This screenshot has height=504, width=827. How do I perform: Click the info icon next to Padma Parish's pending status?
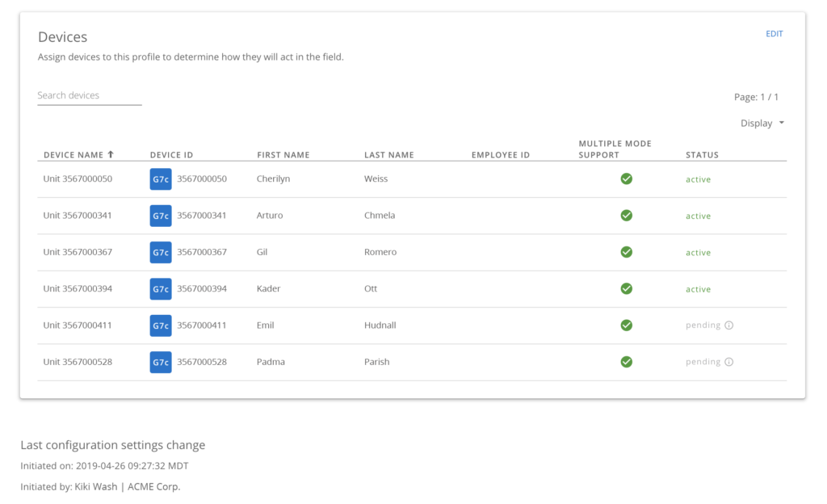coord(729,361)
